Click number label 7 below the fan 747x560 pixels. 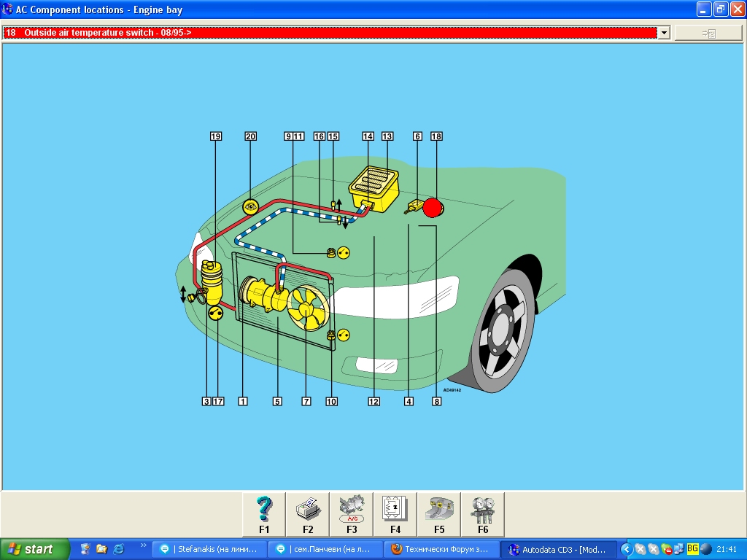click(306, 401)
